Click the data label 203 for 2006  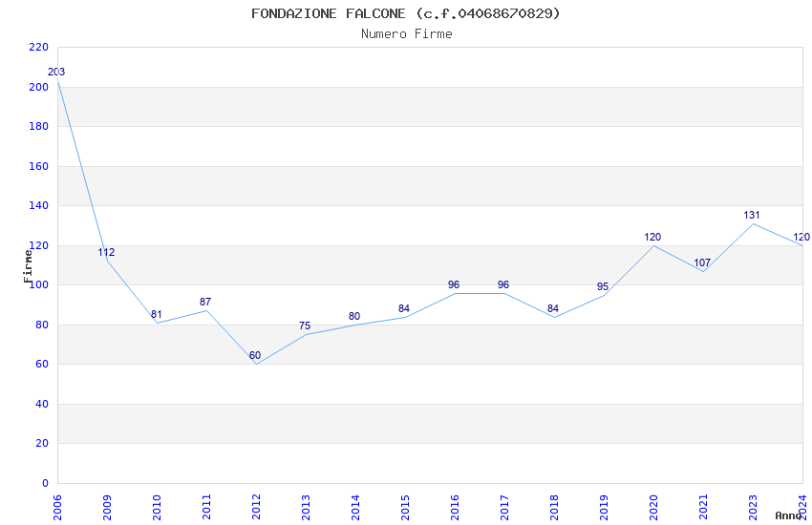click(56, 72)
